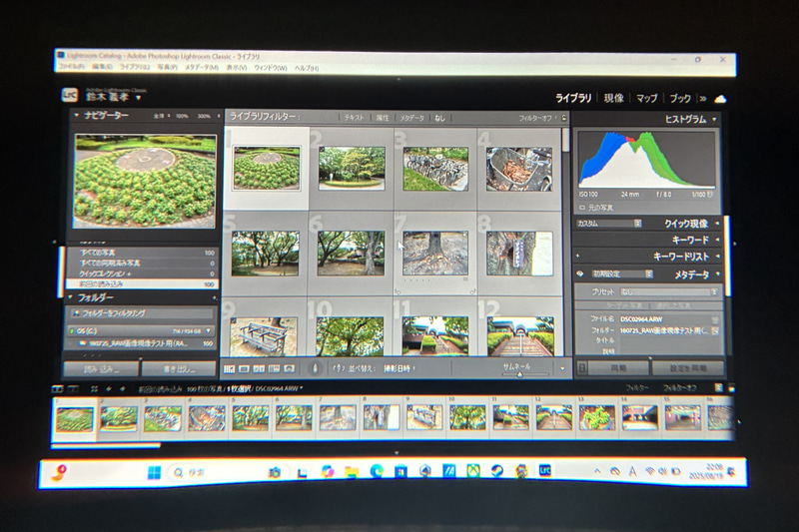799x532 pixels.
Task: Expand the クイック現像 panel
Action: pyautogui.click(x=717, y=223)
